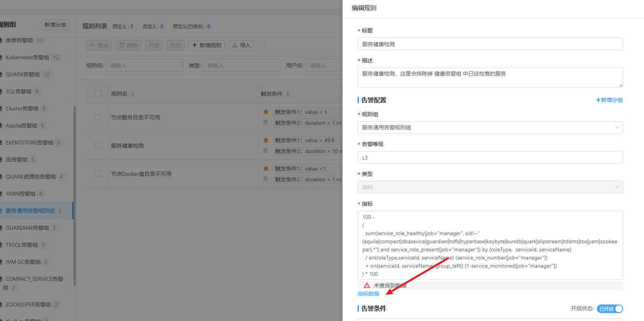Click the 新增规则 plus button
This screenshot has width=644, height=321.
pyautogui.click(x=207, y=45)
